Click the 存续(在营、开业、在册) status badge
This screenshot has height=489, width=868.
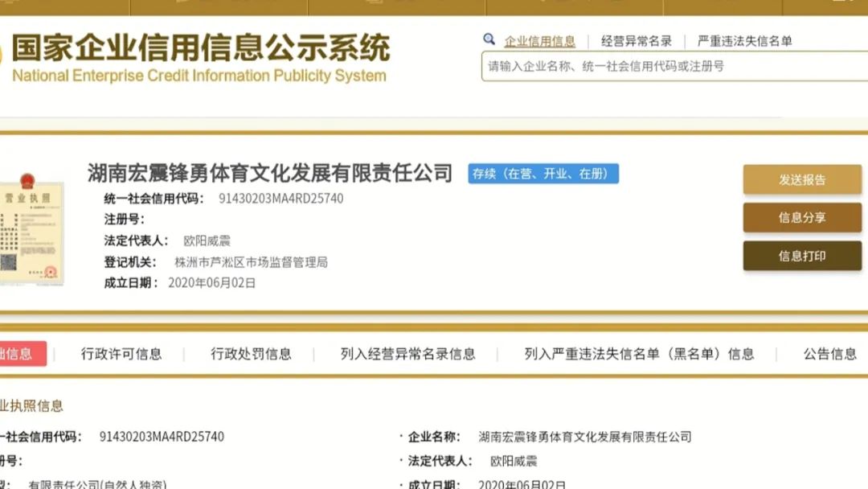(x=543, y=174)
